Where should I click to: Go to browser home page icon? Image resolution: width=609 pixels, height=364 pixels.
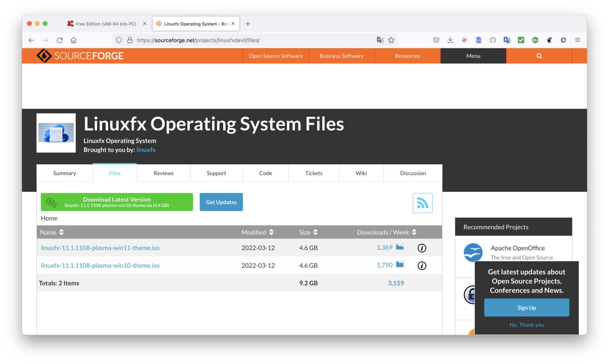pyautogui.click(x=74, y=40)
